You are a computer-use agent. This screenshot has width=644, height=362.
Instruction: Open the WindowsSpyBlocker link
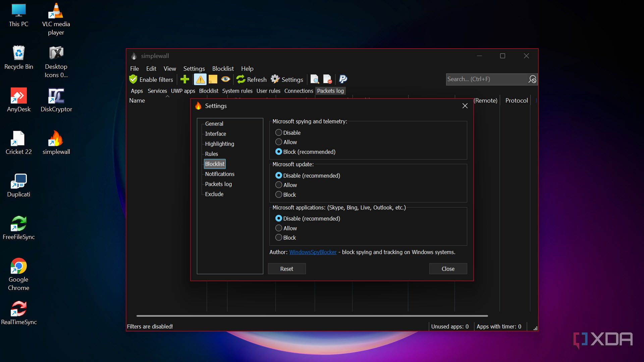coord(313,252)
